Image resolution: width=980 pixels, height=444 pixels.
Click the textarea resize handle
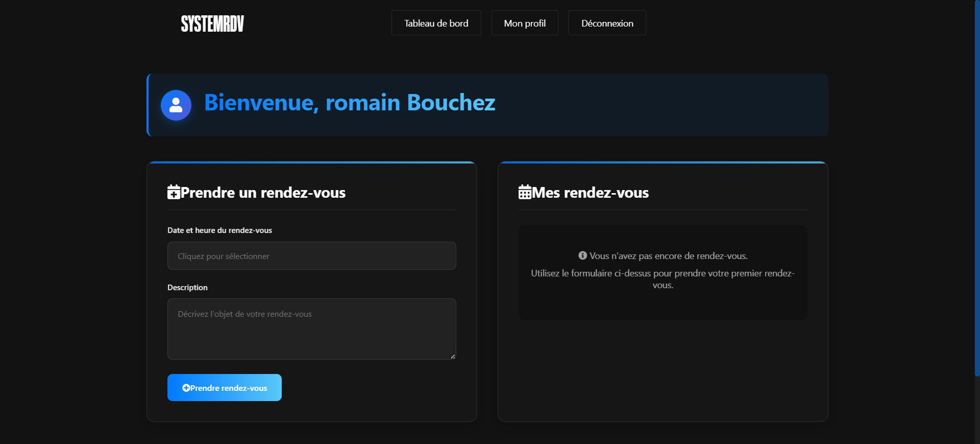coord(453,356)
